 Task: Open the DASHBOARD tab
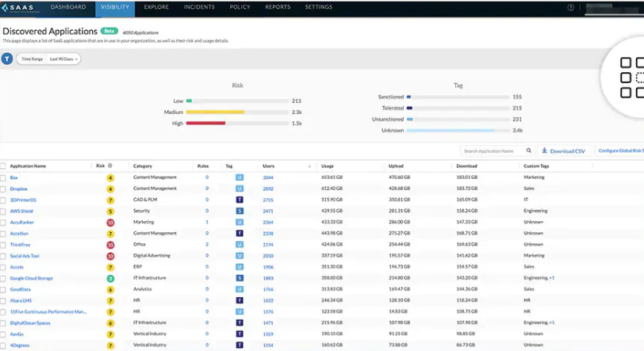[68, 7]
